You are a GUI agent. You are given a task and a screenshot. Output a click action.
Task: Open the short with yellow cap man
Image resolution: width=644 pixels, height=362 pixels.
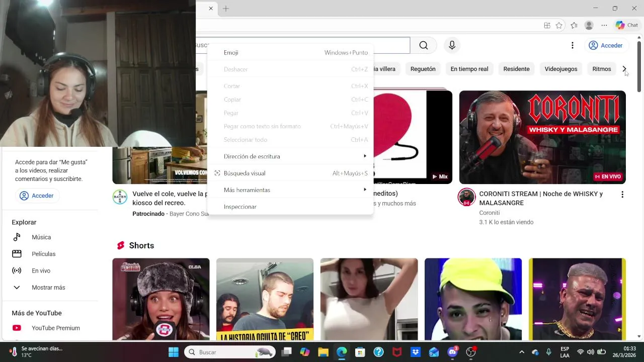[x=473, y=299]
